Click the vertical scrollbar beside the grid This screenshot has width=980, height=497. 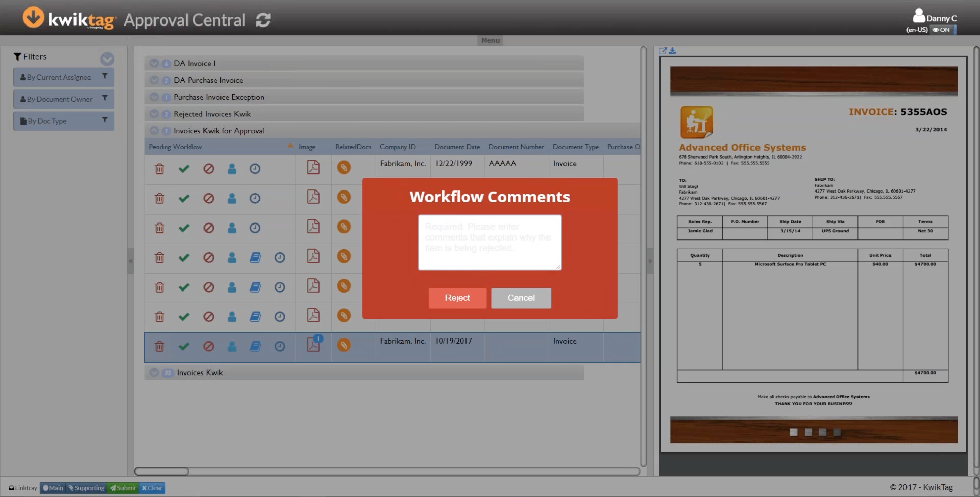[643, 256]
